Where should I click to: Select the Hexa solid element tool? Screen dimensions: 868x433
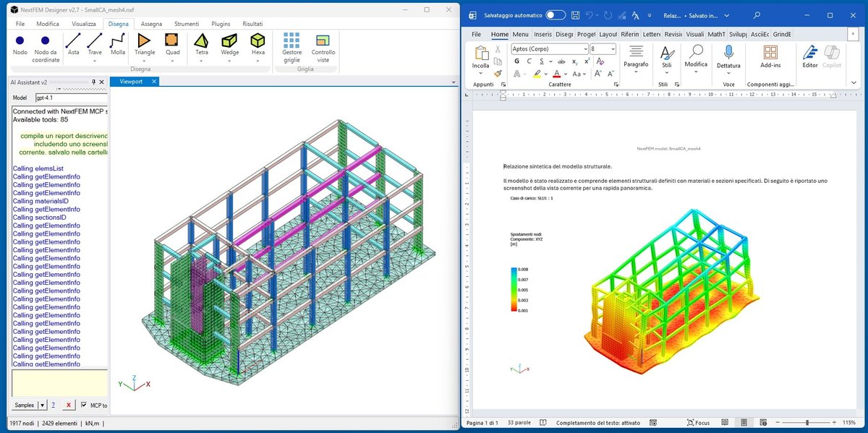pyautogui.click(x=258, y=46)
